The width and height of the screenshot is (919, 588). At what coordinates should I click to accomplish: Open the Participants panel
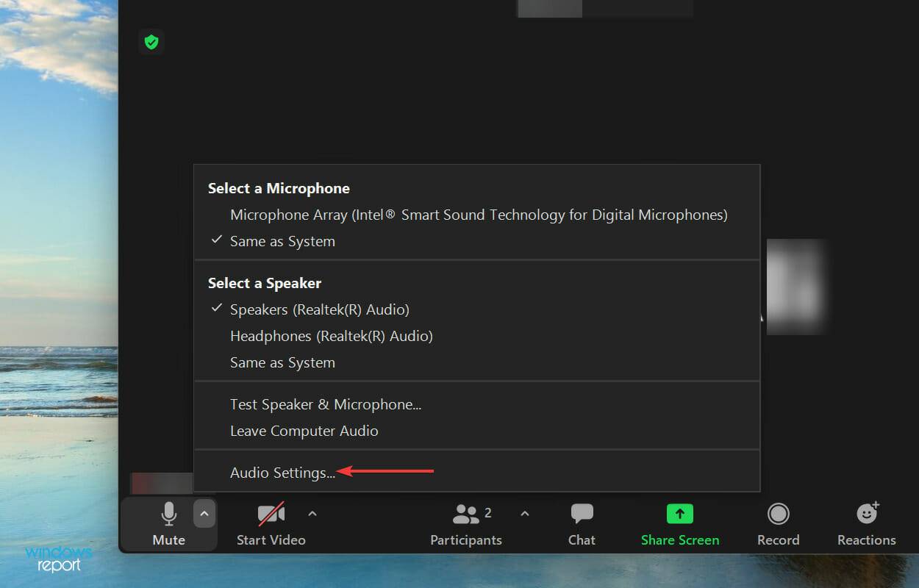[x=466, y=523]
